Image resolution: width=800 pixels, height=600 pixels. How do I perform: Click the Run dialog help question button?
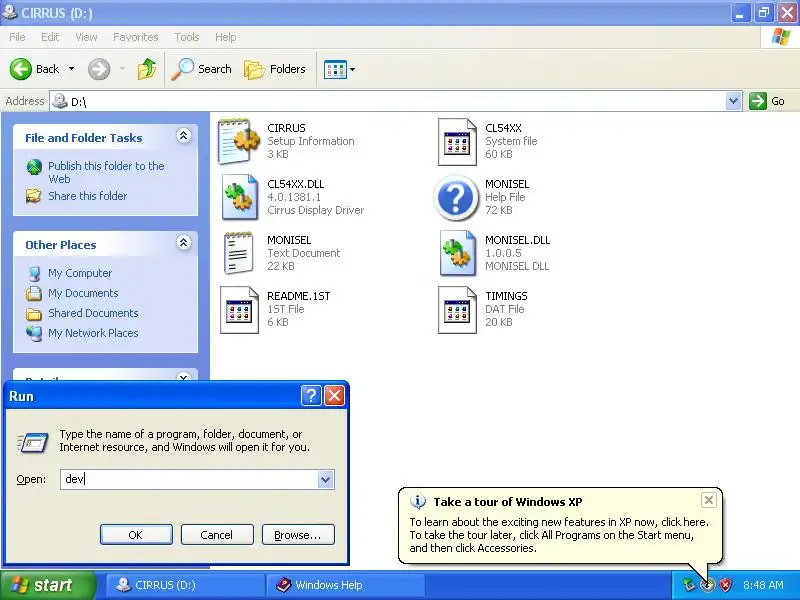click(311, 395)
